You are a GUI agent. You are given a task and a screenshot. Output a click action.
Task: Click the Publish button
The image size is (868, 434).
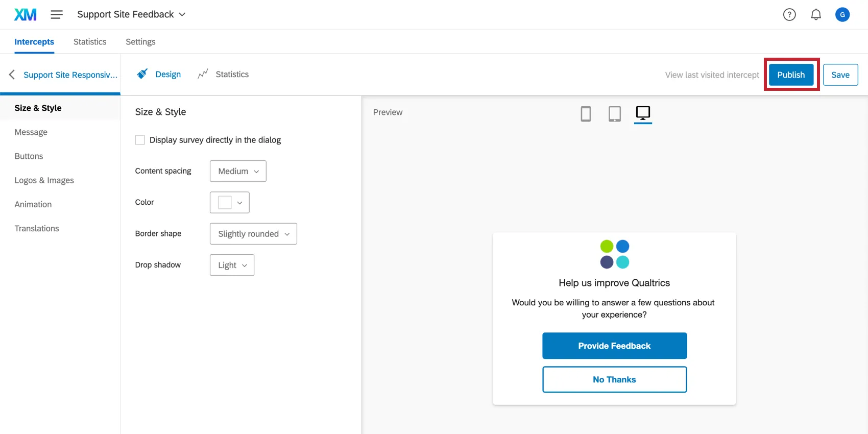point(791,75)
